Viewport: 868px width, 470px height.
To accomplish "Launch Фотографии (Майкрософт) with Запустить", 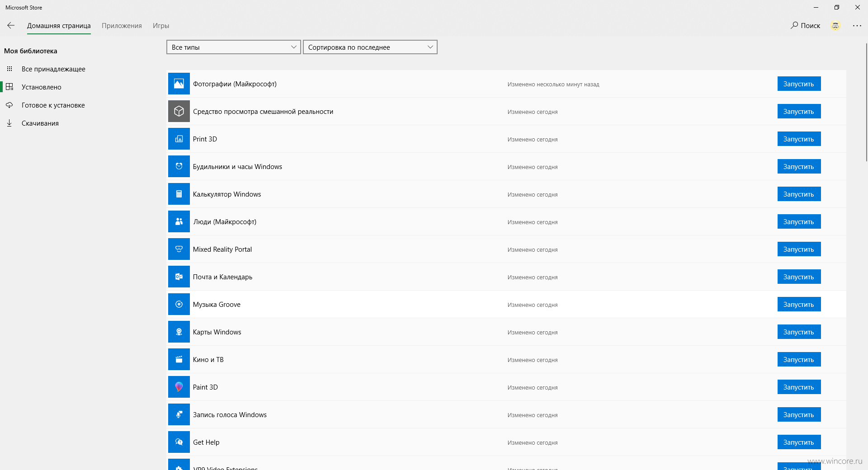I will 799,84.
